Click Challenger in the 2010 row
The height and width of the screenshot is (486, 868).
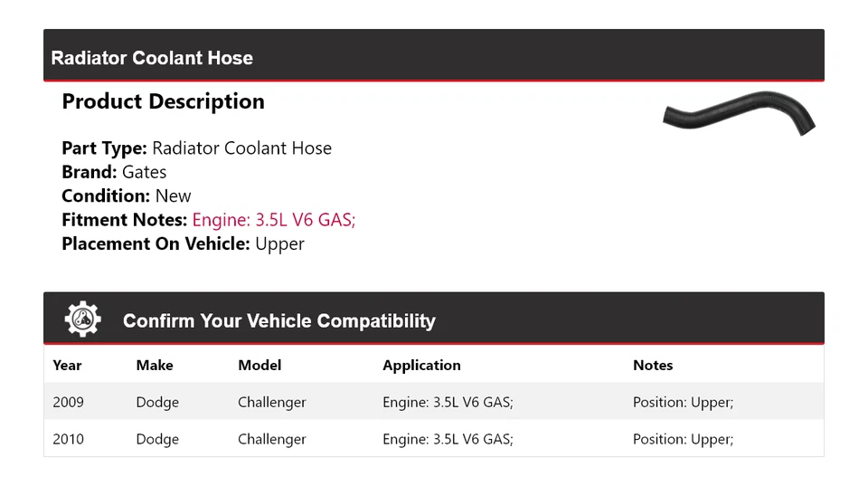272,439
